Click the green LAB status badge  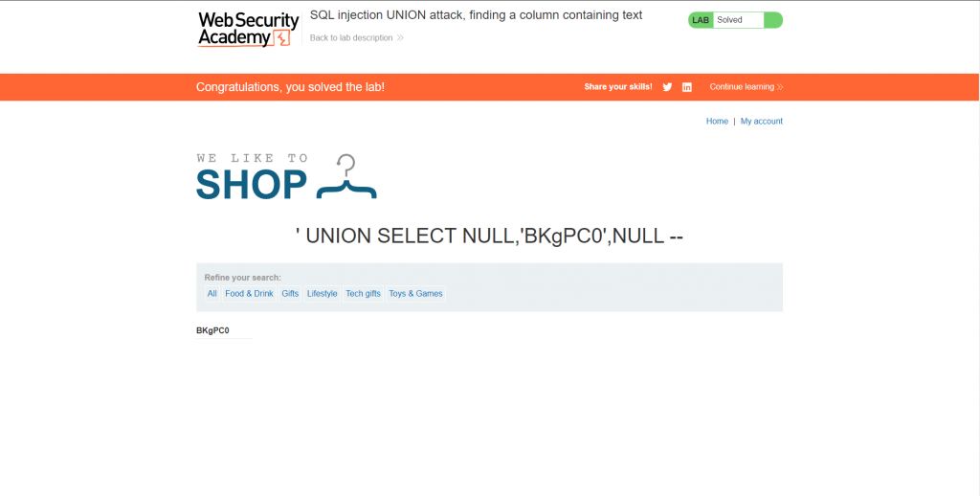[x=701, y=20]
